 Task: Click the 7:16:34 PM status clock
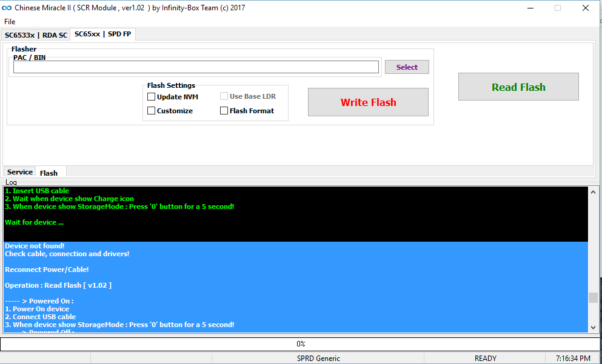pyautogui.click(x=573, y=359)
